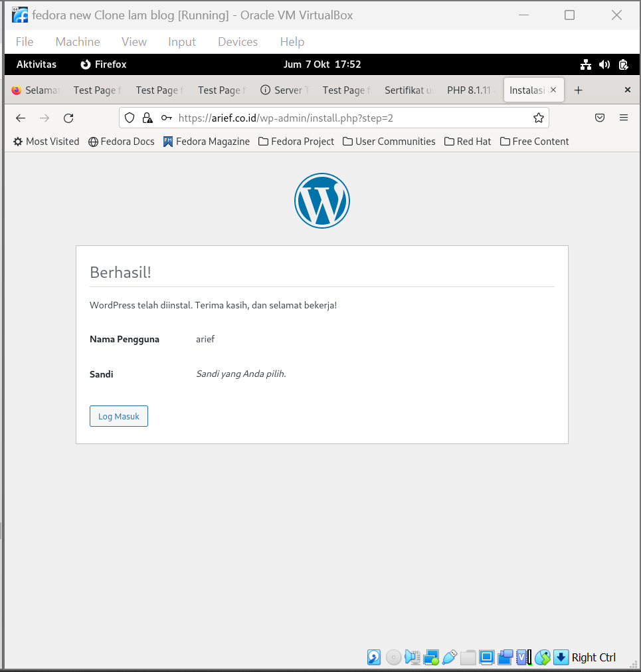Open the Fedora Magazine bookmark

tap(207, 142)
